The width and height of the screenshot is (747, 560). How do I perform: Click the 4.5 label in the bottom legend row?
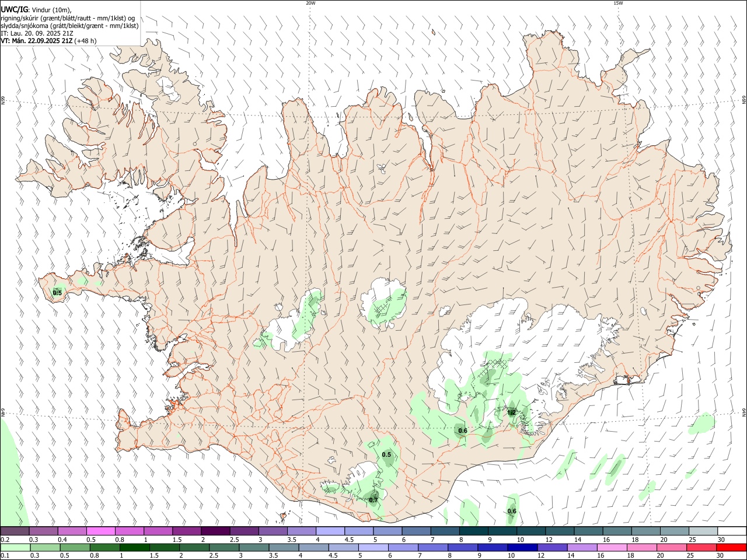coord(333,556)
